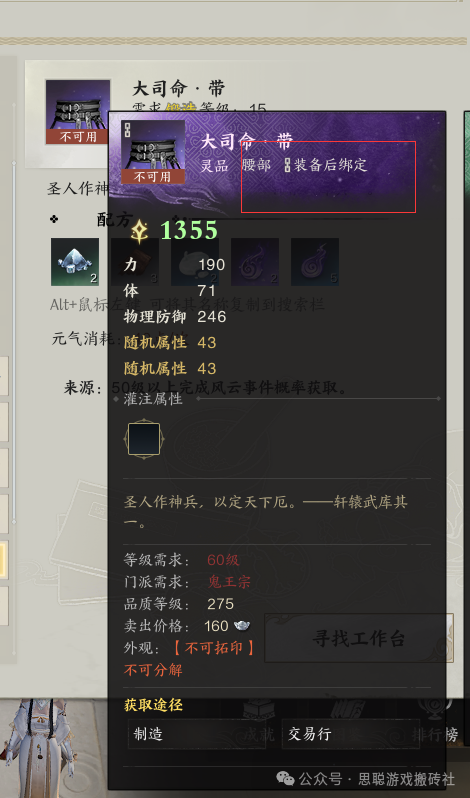The width and height of the screenshot is (470, 798).
Task: Click the silver ingot currency icon
Action: point(241,626)
